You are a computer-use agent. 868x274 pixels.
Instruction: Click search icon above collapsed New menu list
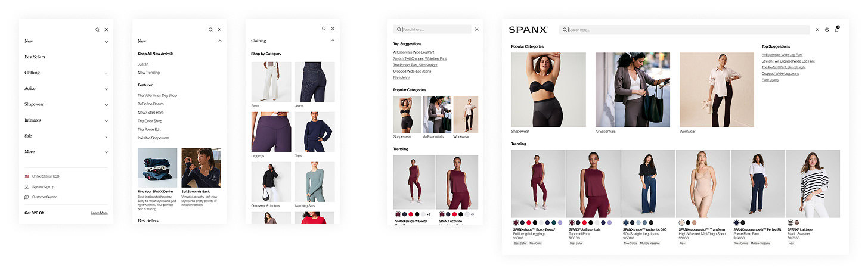coord(97,29)
